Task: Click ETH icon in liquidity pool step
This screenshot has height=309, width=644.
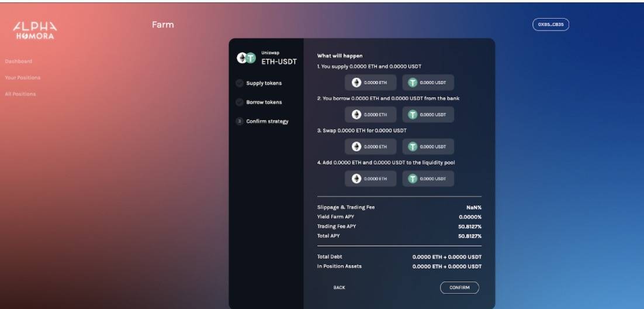Action: tap(356, 178)
